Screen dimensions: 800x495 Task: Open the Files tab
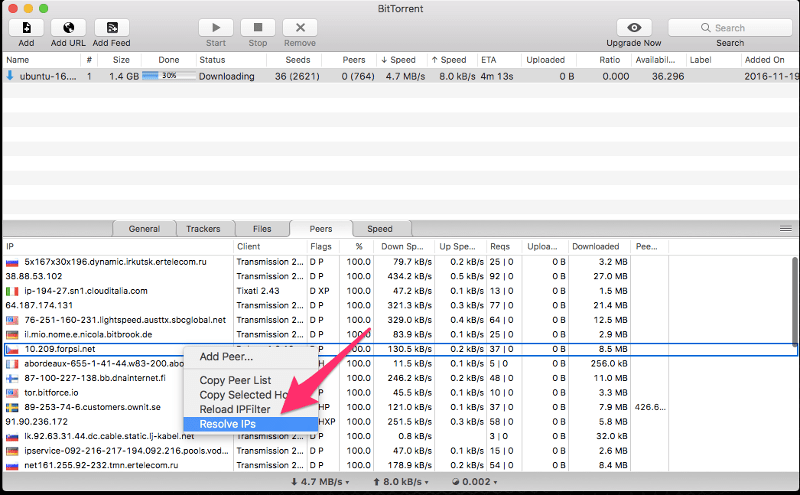tap(262, 229)
